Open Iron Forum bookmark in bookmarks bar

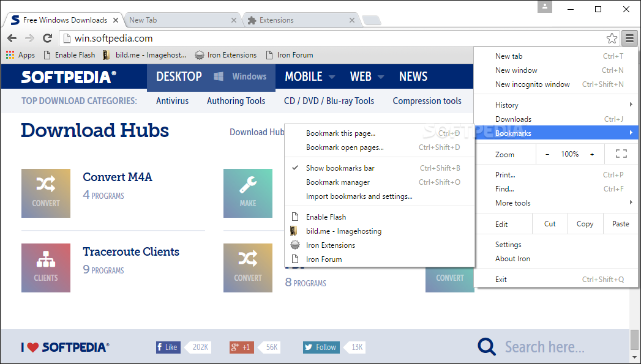pos(290,55)
